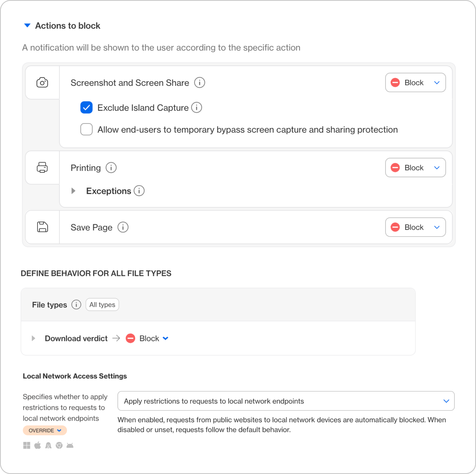Expand the OVERRIDE badge chevron
The height and width of the screenshot is (474, 476).
59,430
